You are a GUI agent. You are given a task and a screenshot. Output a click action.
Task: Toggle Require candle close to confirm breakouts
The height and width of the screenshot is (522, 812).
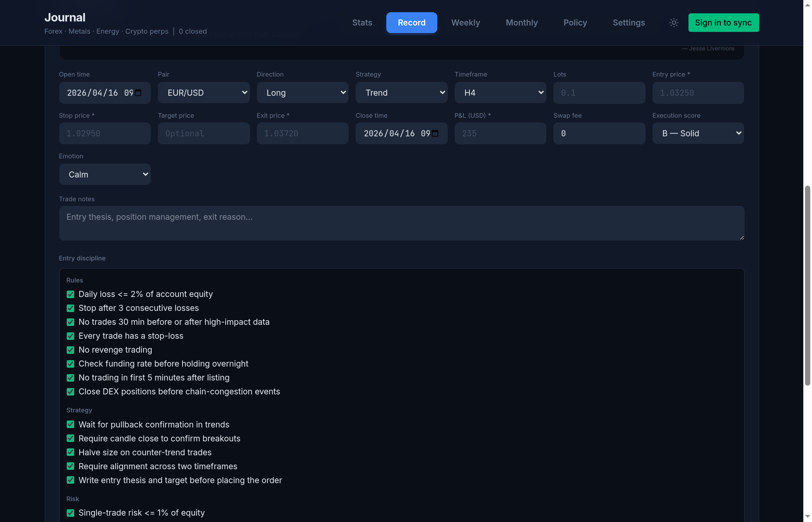[70, 438]
